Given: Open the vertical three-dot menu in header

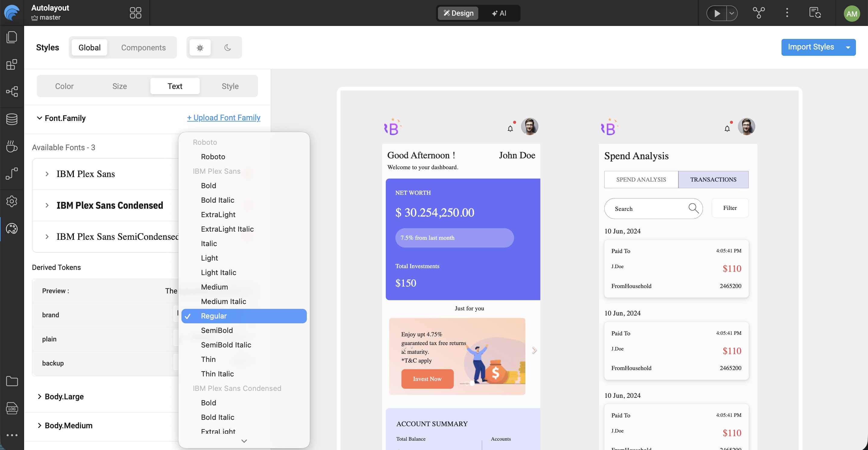Looking at the screenshot, I should coord(787,13).
